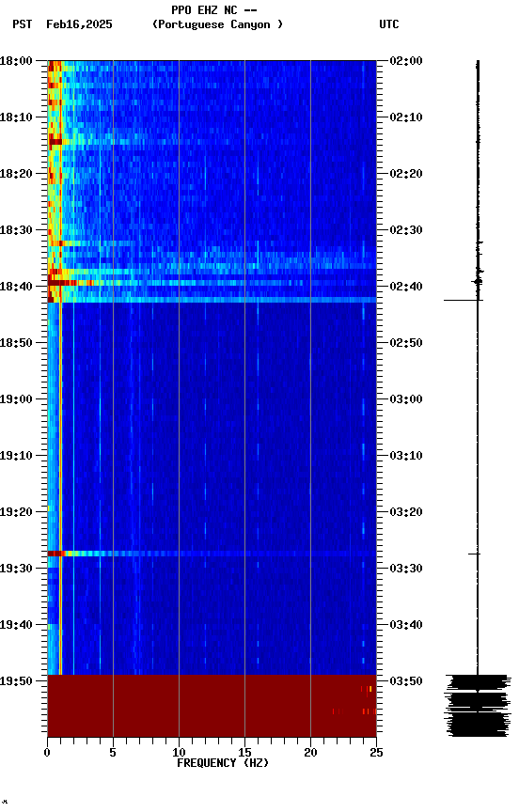Click the small seismogram spike near 03:27 UTC
This screenshot has height=812, width=519.
[475, 554]
